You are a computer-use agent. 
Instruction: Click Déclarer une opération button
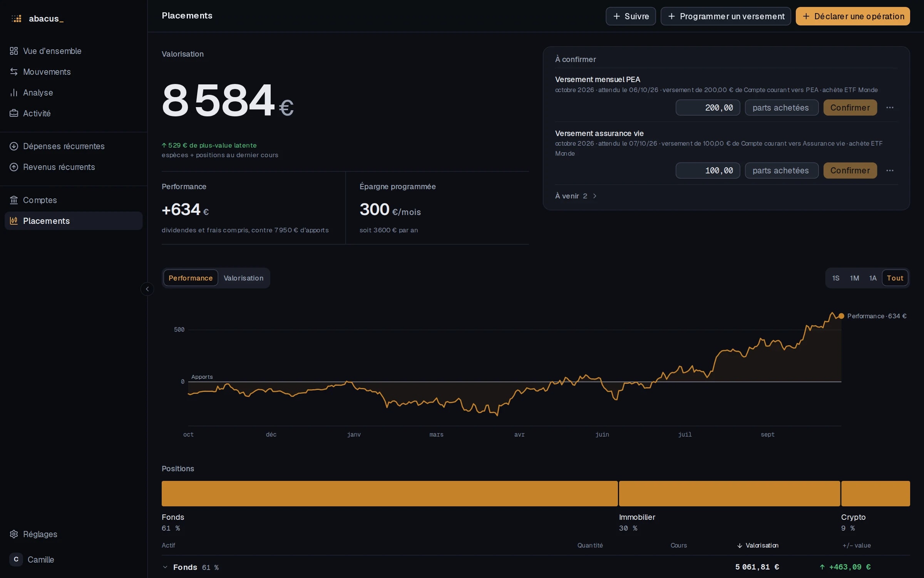853,16
